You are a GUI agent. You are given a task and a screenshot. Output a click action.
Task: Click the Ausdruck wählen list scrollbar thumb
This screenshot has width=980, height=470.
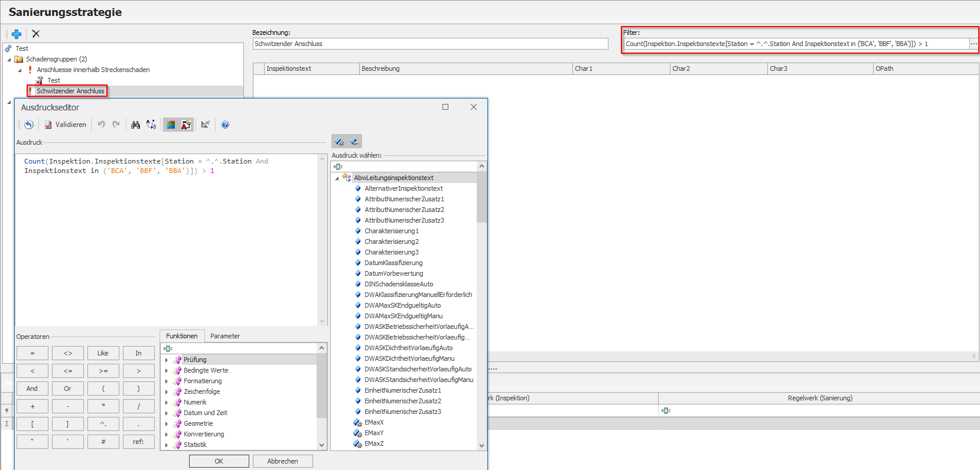click(x=481, y=198)
